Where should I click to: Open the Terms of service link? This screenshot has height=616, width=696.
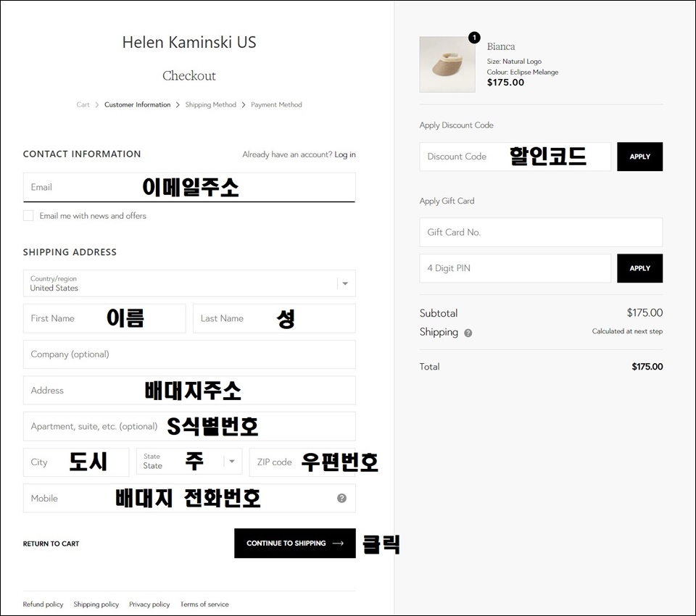pos(204,604)
